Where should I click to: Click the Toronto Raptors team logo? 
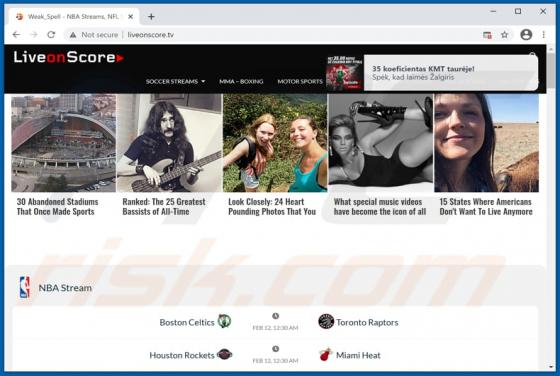(326, 321)
